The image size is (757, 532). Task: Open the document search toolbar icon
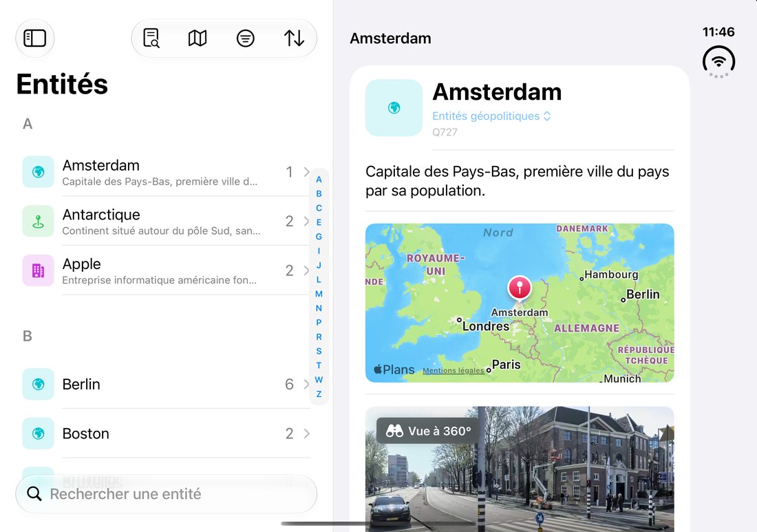click(151, 38)
